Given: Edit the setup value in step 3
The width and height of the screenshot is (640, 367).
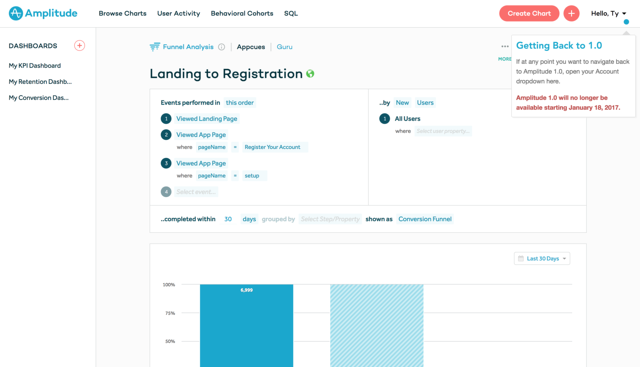Looking at the screenshot, I should click(x=255, y=176).
